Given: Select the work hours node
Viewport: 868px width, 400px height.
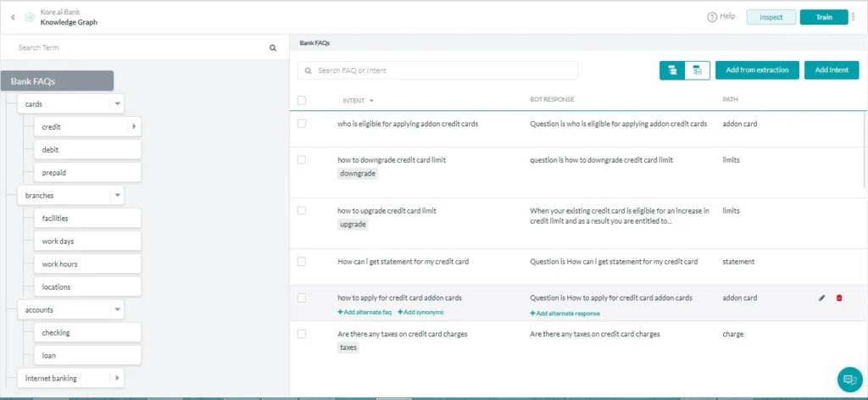Looking at the screenshot, I should [x=87, y=264].
